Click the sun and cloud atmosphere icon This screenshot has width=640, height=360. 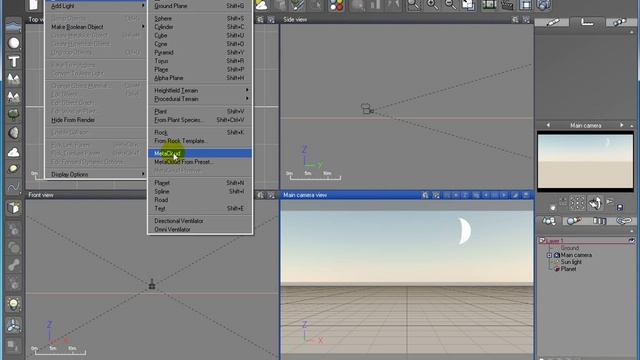pos(262,5)
